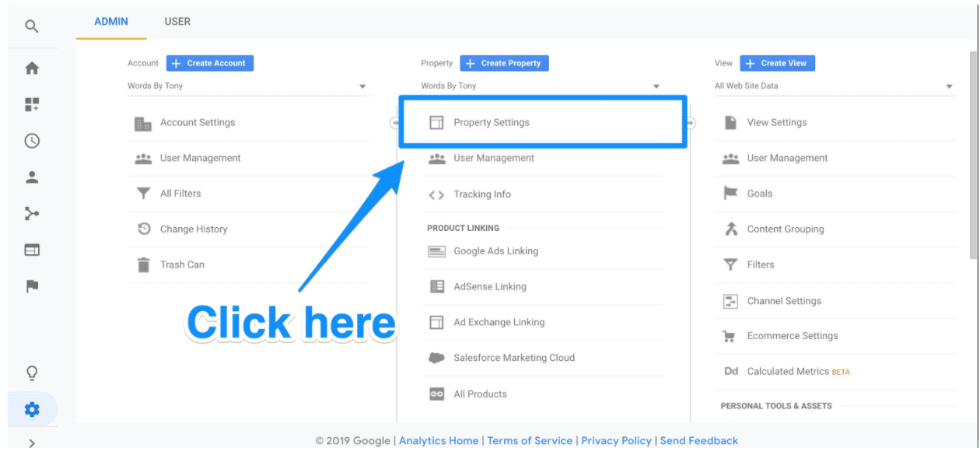
Task: Switch to the USER tab
Action: (x=177, y=22)
